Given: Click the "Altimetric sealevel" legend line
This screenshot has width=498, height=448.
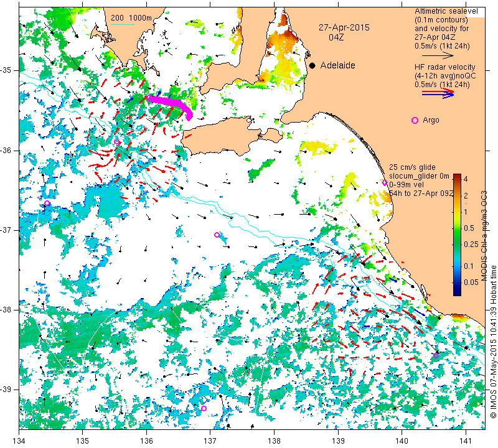Looking at the screenshot, I should point(446,11).
